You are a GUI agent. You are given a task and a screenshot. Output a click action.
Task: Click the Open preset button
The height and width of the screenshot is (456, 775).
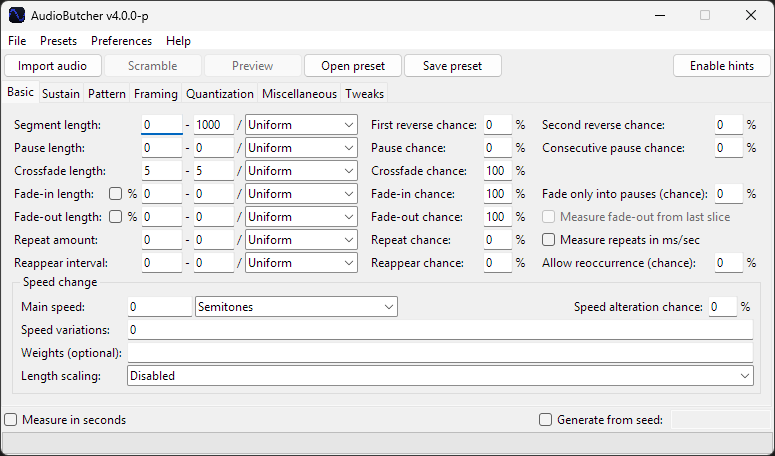coord(353,66)
